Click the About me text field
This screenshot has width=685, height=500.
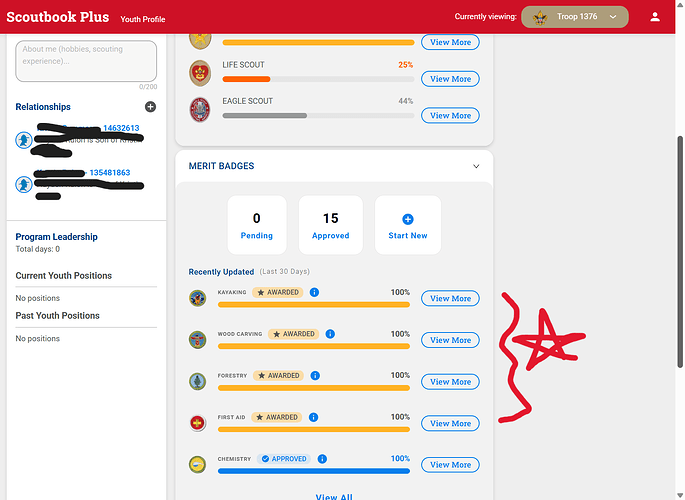86,61
